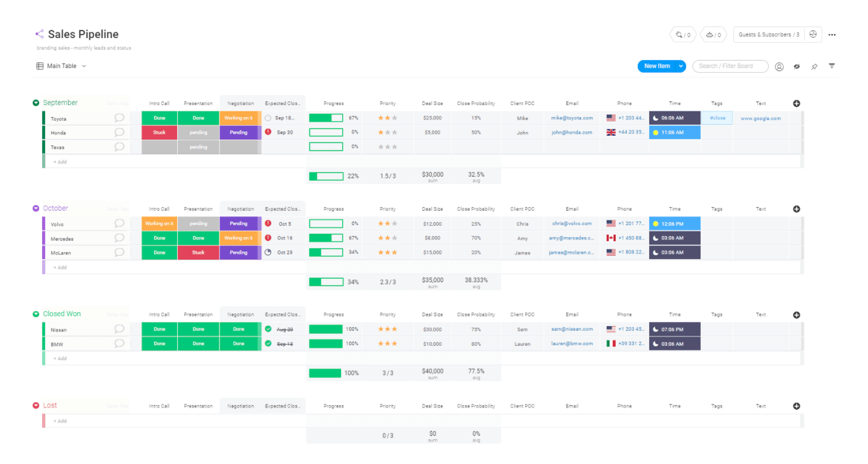Add a column in the Lost group with plus icon
Screen dimensions: 868x464
click(x=796, y=406)
